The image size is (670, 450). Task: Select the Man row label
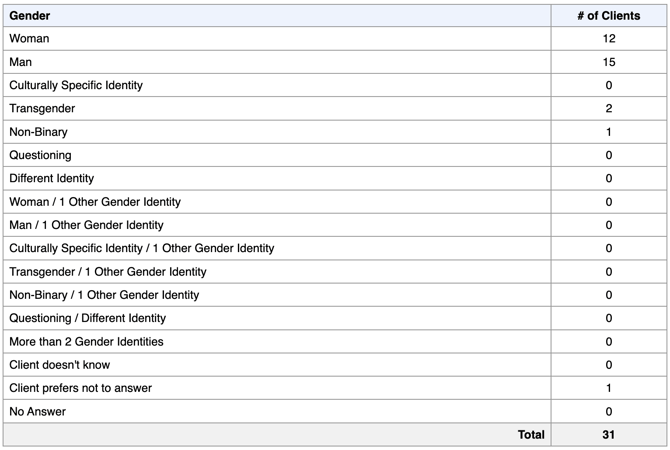pyautogui.click(x=21, y=62)
